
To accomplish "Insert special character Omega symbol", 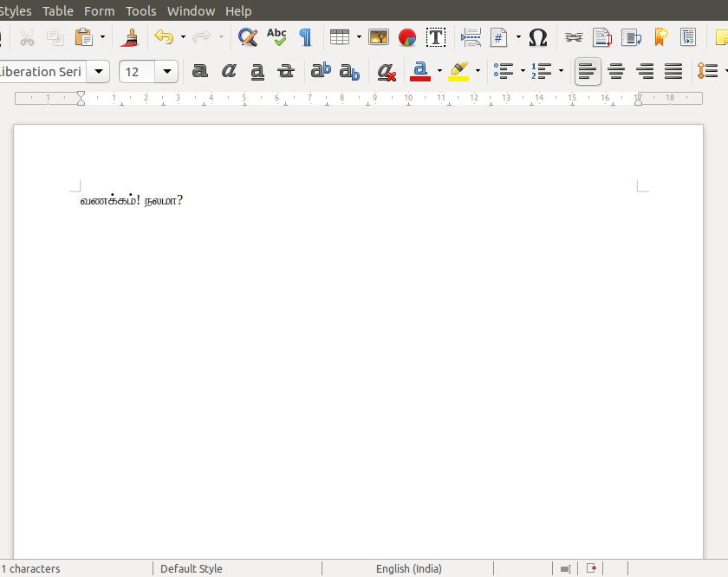I will coord(537,37).
